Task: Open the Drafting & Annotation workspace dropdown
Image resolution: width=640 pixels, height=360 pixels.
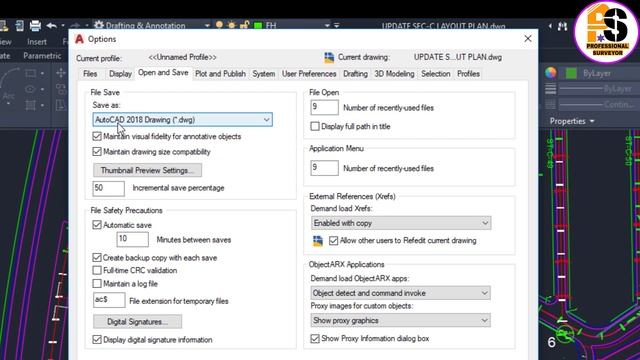Action: (207, 26)
